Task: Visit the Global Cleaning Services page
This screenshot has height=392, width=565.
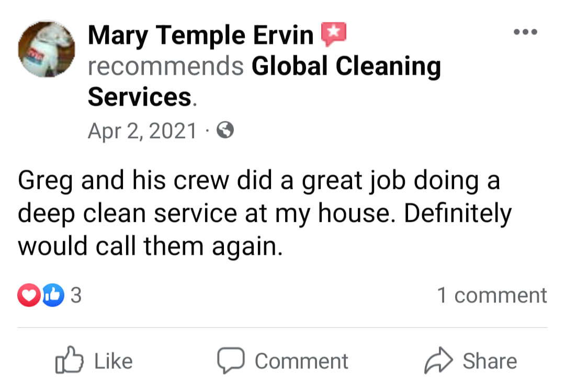Action: (x=345, y=66)
